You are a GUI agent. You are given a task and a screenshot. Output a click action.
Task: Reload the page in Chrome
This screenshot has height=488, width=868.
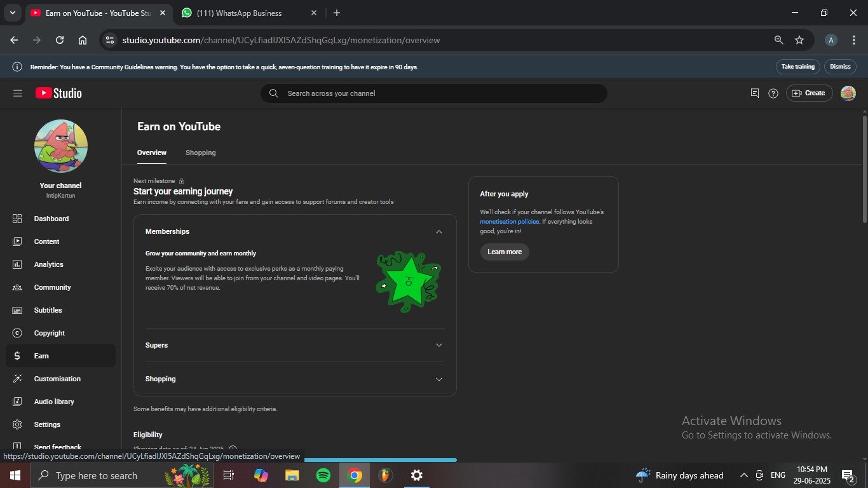coord(60,40)
